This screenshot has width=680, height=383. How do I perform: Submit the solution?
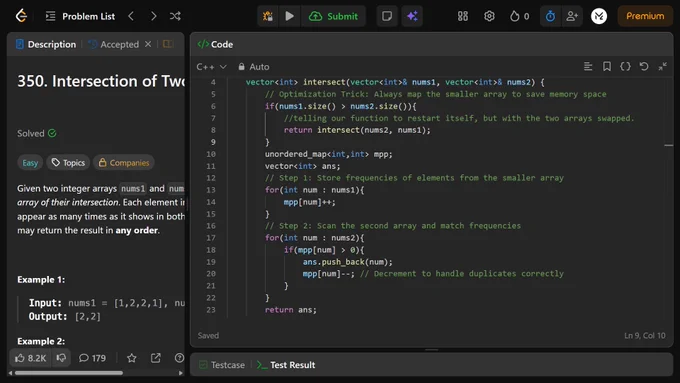point(333,16)
